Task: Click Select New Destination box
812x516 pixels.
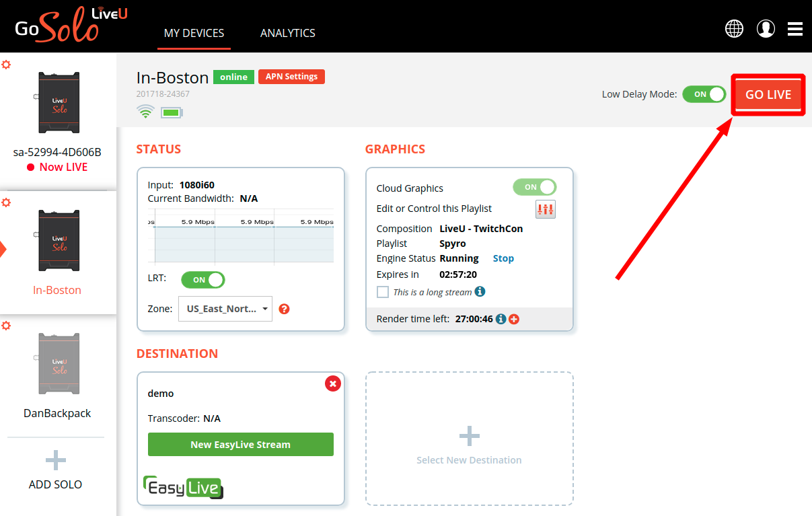Action: point(470,439)
